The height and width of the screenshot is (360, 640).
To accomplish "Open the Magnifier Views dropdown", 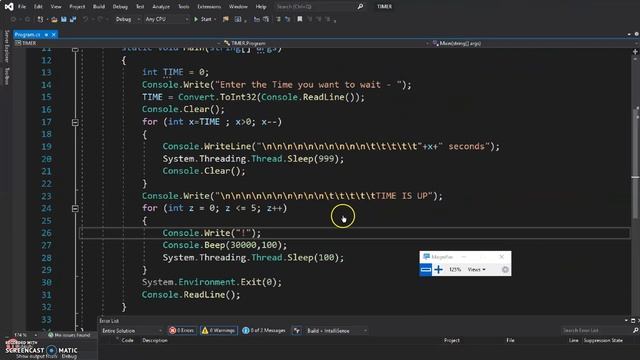I will point(476,269).
